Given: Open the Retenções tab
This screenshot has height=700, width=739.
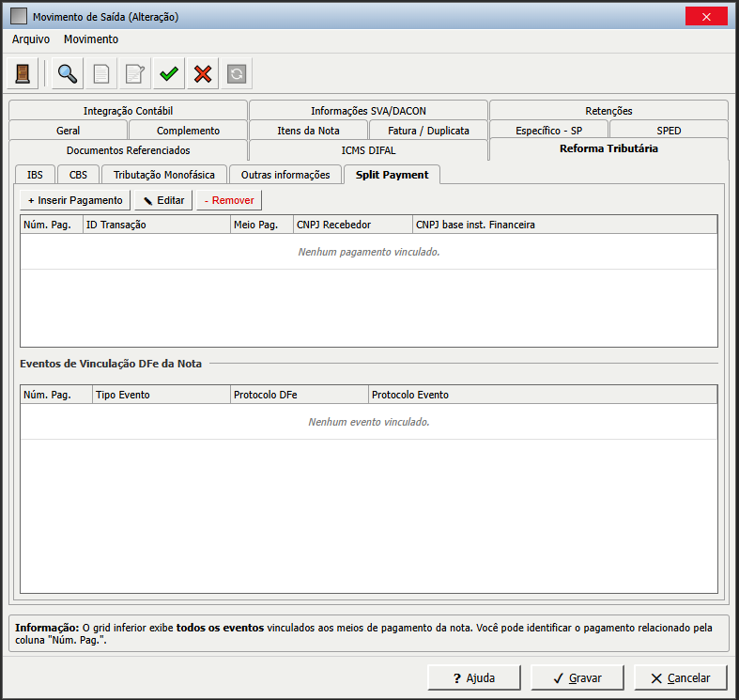Looking at the screenshot, I should coord(608,110).
